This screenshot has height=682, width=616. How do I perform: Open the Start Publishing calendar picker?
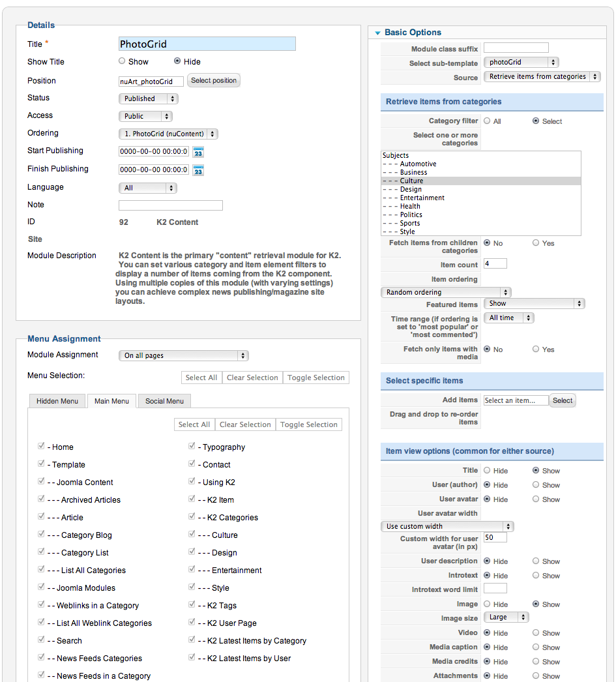tap(198, 152)
